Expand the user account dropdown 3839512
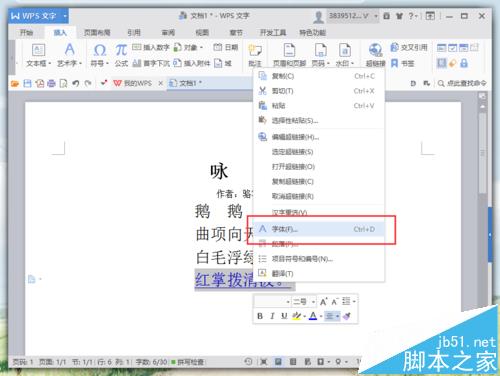 (x=376, y=16)
